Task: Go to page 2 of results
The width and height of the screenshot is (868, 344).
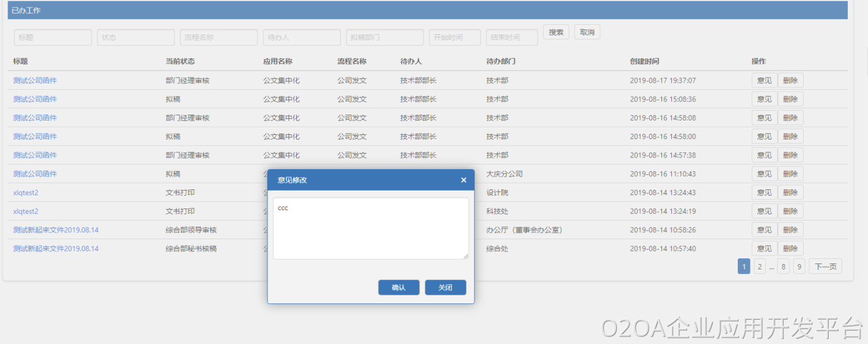Action: point(759,266)
